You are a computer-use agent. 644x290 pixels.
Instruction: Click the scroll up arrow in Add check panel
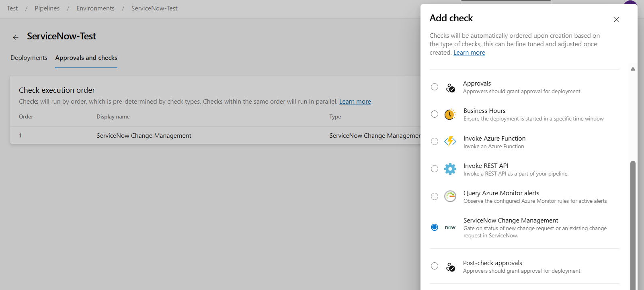tap(633, 69)
